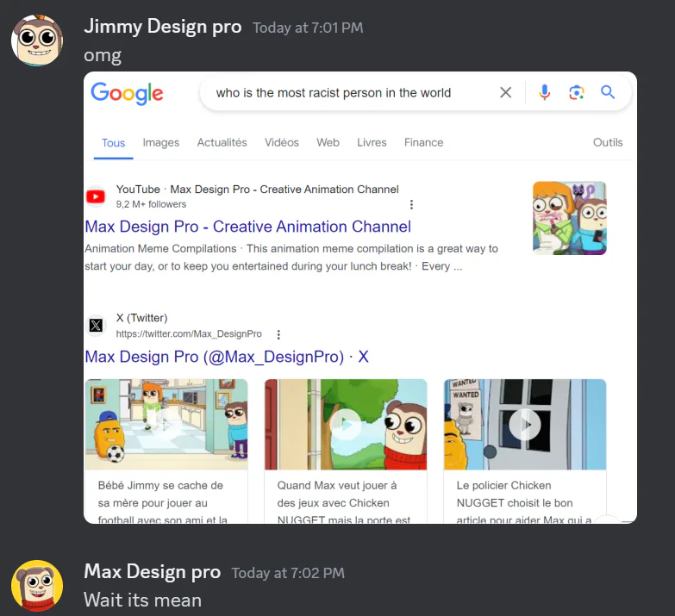Click the Google logo

pos(127,93)
